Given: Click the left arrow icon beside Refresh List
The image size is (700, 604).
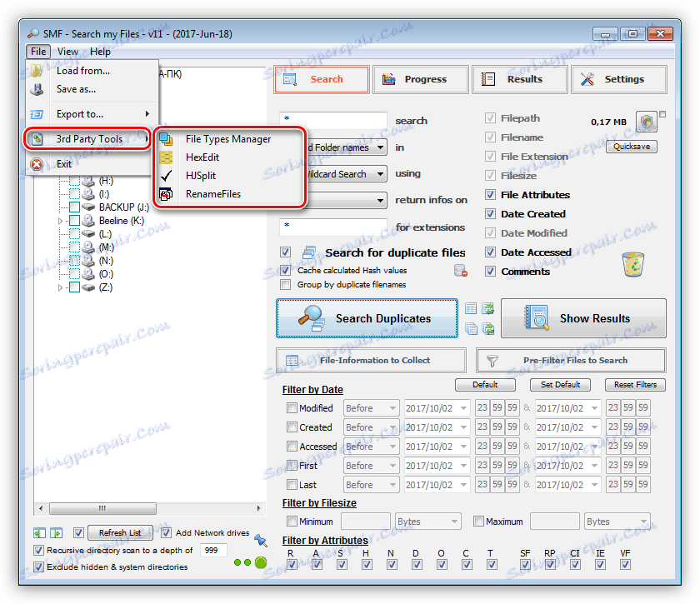Looking at the screenshot, I should coord(39,533).
